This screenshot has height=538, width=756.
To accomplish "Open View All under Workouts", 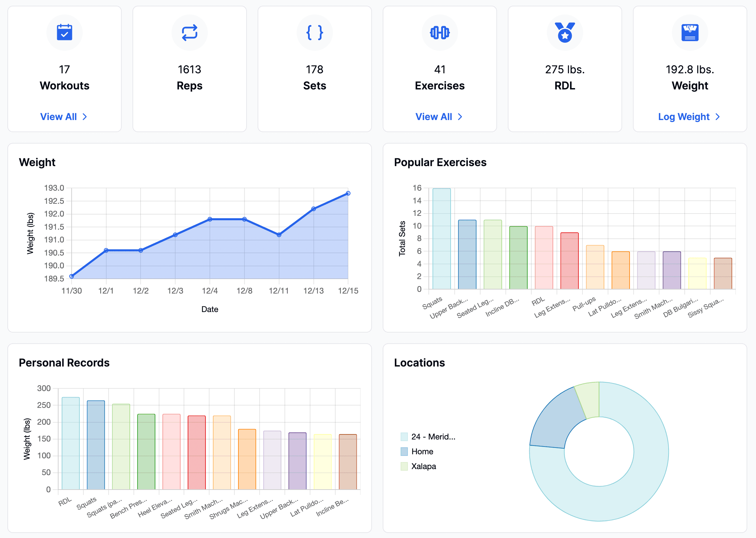I will 64,117.
